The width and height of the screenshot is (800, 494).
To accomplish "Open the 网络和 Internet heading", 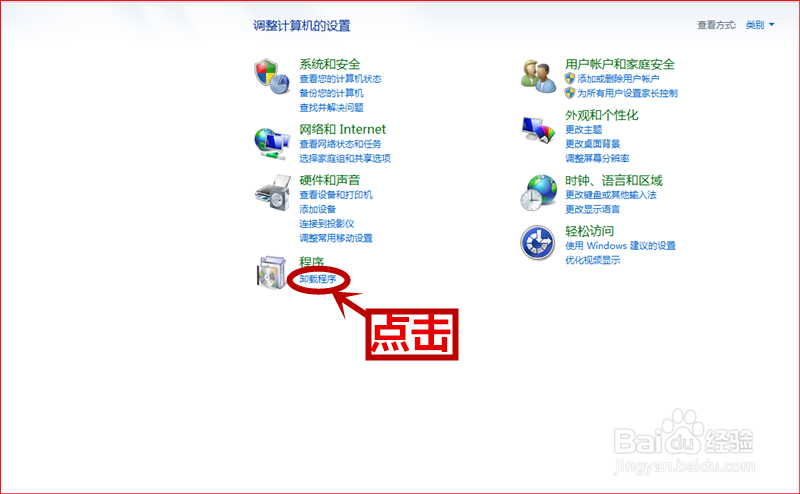I will click(342, 129).
